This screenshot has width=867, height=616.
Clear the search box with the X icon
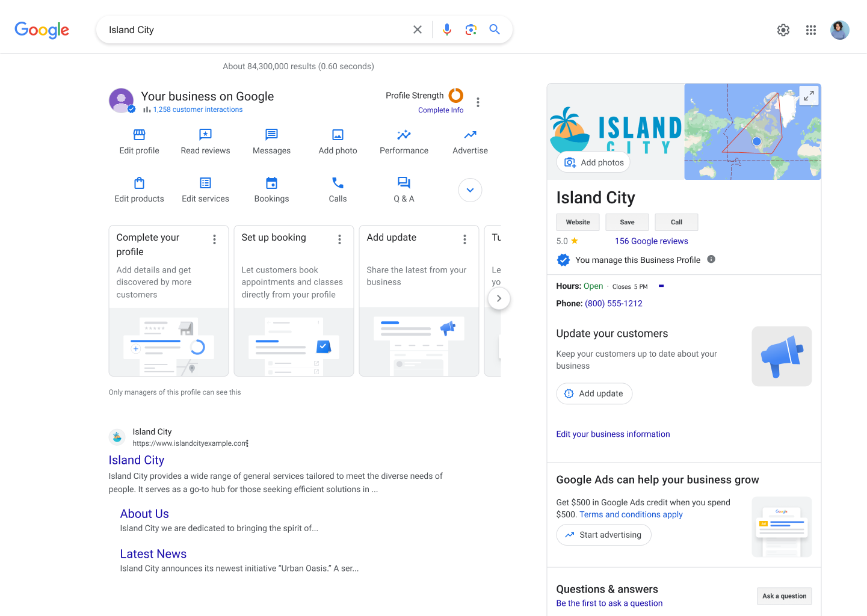tap(418, 29)
